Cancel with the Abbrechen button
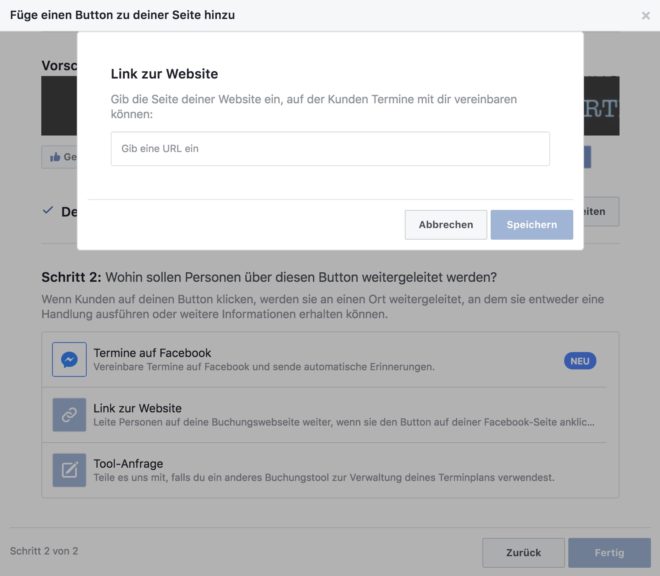This screenshot has width=660, height=576. [x=446, y=225]
